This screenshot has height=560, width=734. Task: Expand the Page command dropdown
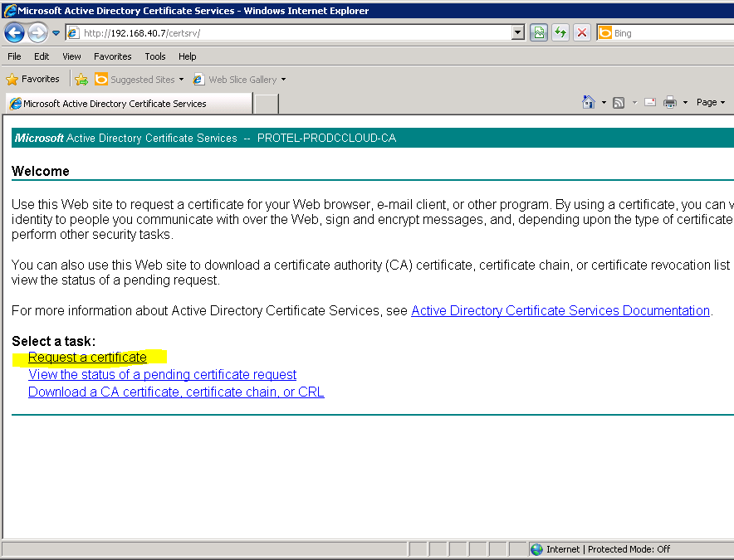coord(711,102)
